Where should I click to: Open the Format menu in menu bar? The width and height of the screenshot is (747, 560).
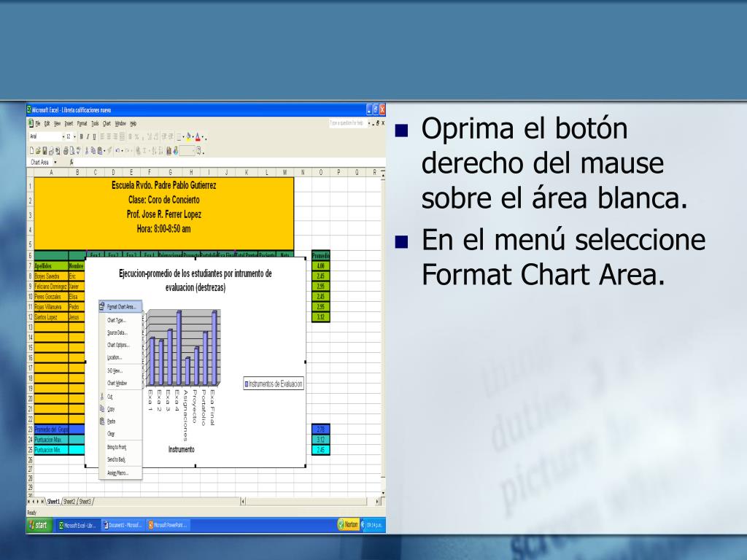[x=82, y=123]
